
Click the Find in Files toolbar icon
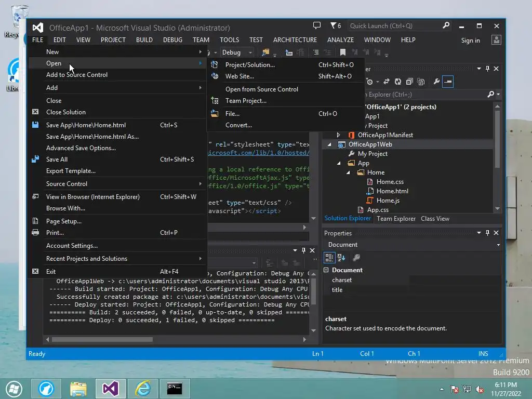265,52
